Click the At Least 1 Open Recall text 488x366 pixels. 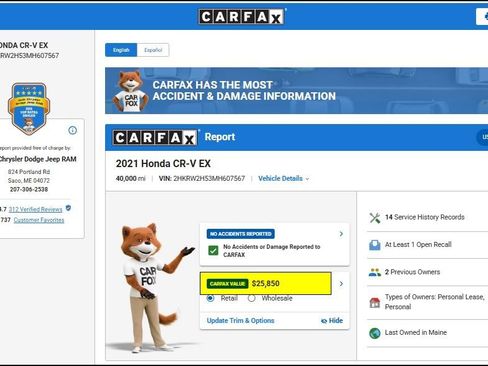pyautogui.click(x=418, y=245)
